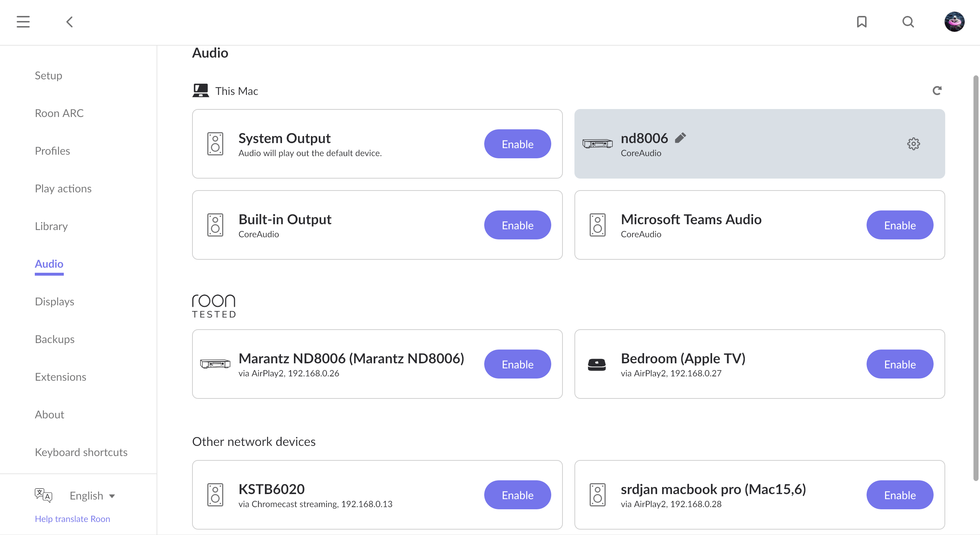Image resolution: width=980 pixels, height=535 pixels.
Task: Click the Microsoft Teams Audio speaker icon
Action: [x=597, y=225]
